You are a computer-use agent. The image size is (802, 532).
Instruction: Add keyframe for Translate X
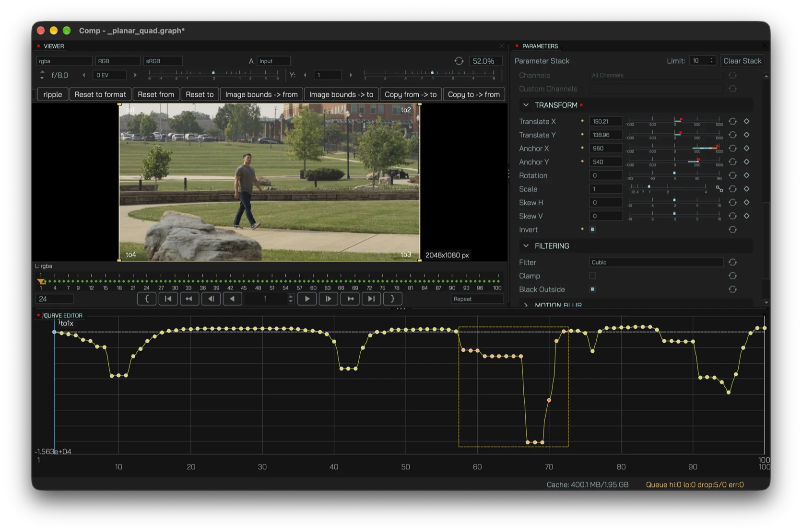pos(746,121)
